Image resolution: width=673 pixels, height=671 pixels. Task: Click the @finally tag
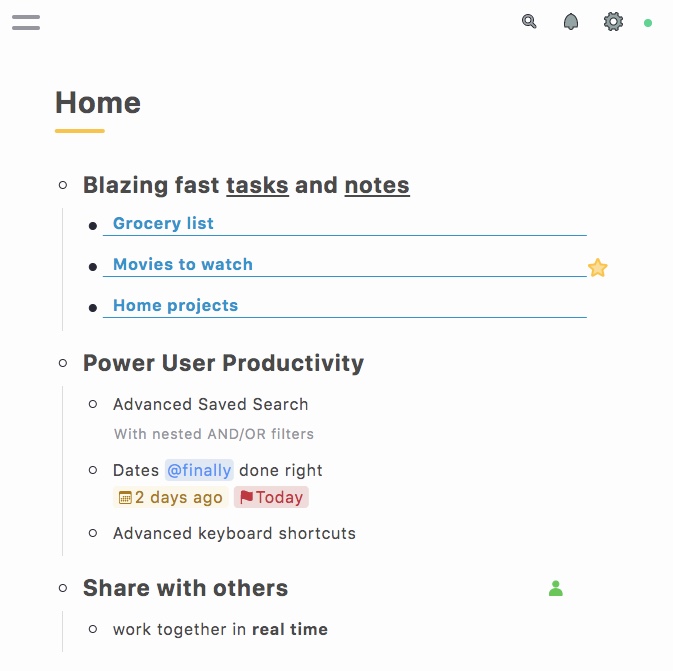tap(199, 470)
